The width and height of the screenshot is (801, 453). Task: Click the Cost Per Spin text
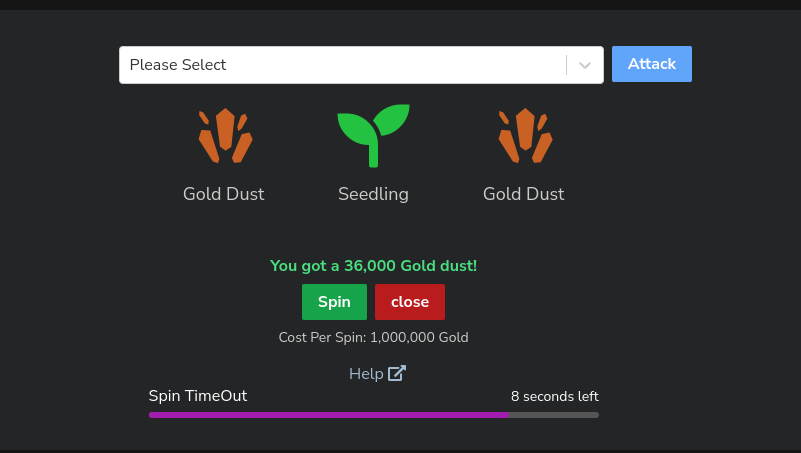[373, 338]
